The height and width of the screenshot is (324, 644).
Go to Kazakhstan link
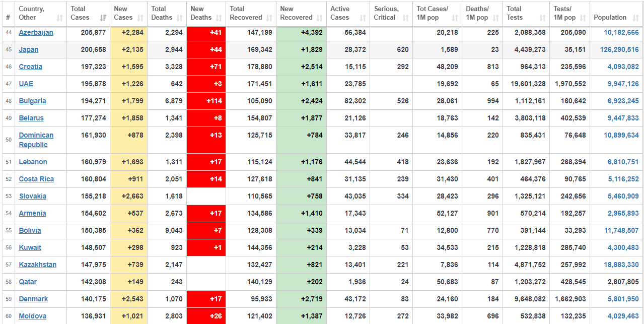point(38,265)
